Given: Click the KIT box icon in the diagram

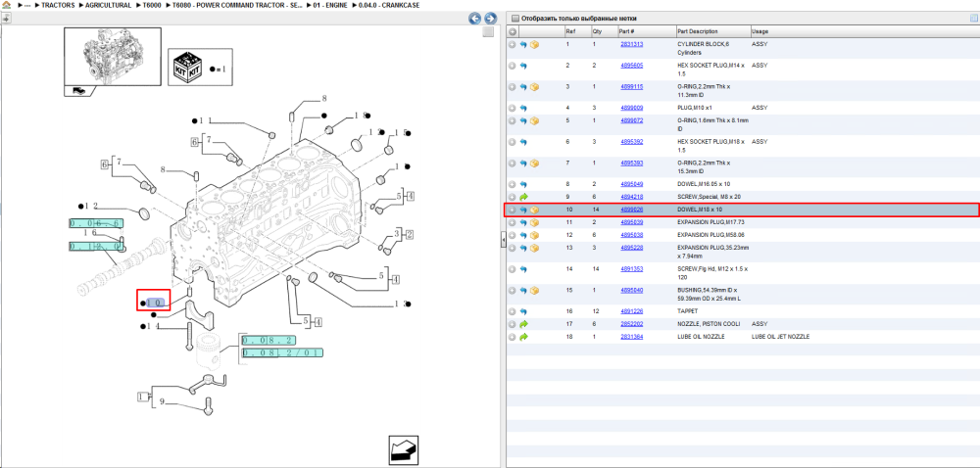Looking at the screenshot, I should tap(189, 67).
